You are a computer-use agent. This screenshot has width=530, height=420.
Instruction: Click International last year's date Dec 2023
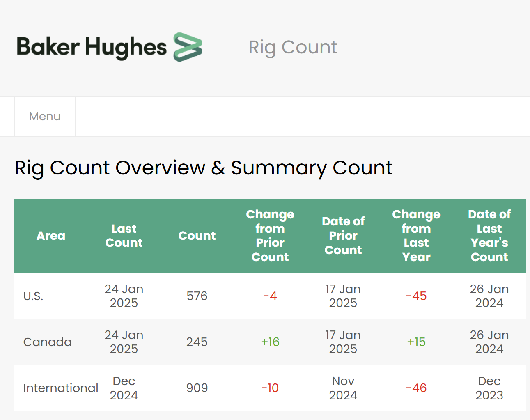pyautogui.click(x=489, y=388)
